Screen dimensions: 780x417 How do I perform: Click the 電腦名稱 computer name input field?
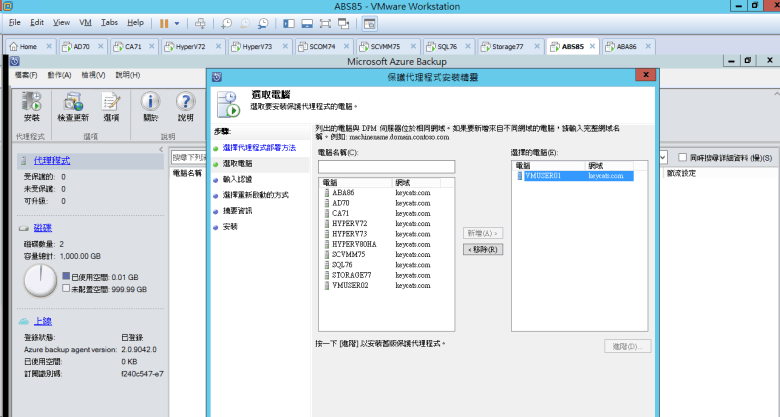(386, 166)
